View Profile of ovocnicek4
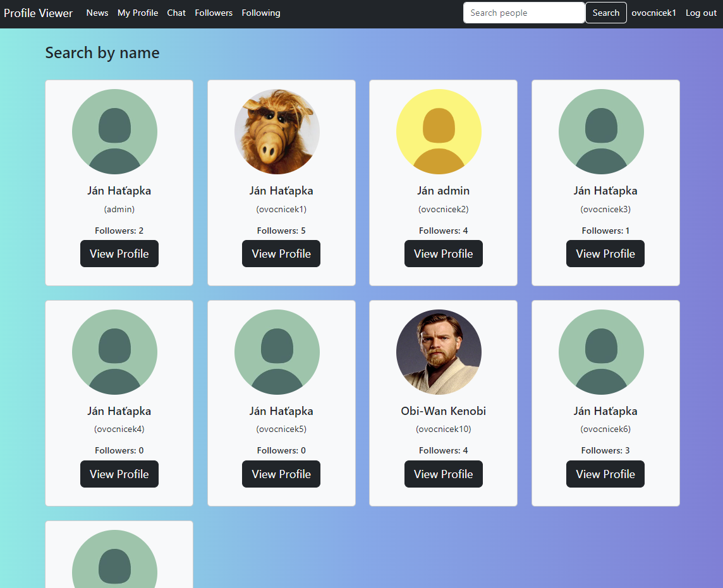723x588 pixels. tap(119, 474)
